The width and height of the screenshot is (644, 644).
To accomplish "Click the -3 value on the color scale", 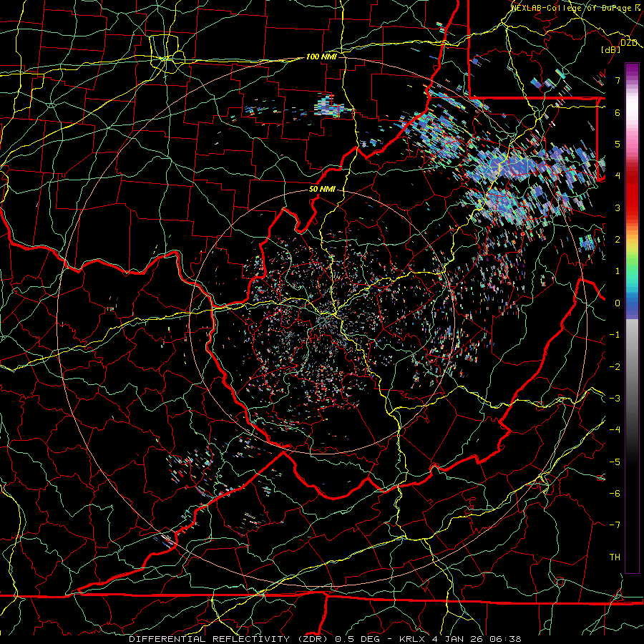I will point(615,399).
